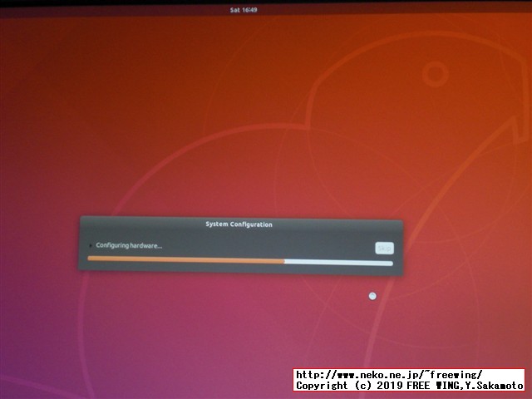Select the Configuring hardware... status text
The image size is (532, 399).
129,245
